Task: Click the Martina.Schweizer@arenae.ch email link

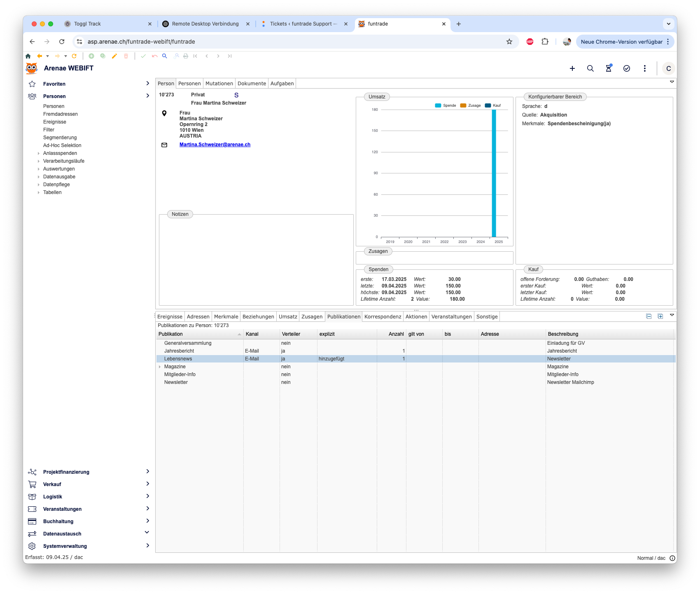Action: pos(215,145)
